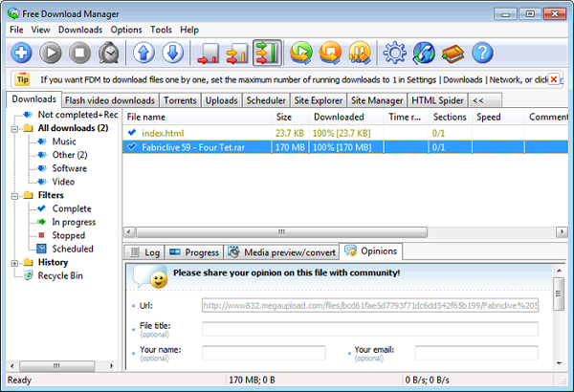
Task: Click the blue Help question mark icon
Action: (x=482, y=53)
